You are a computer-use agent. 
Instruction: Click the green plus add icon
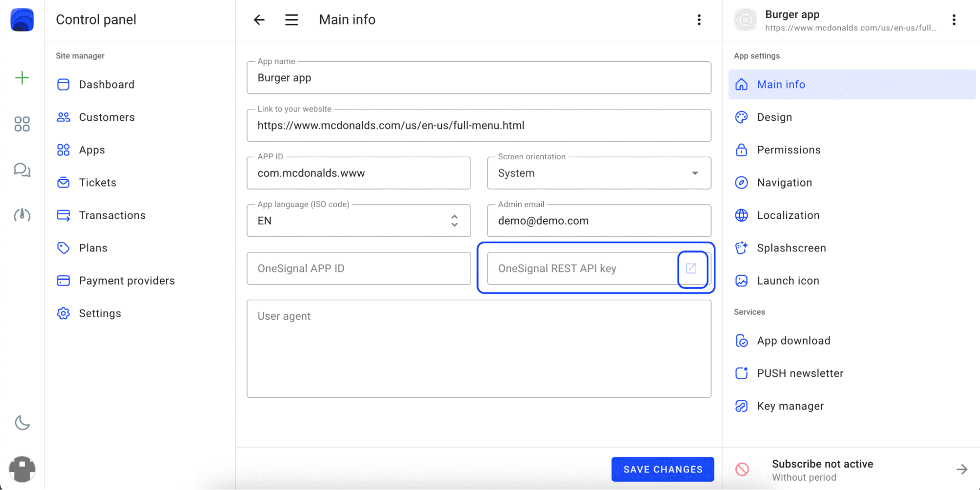[x=22, y=78]
